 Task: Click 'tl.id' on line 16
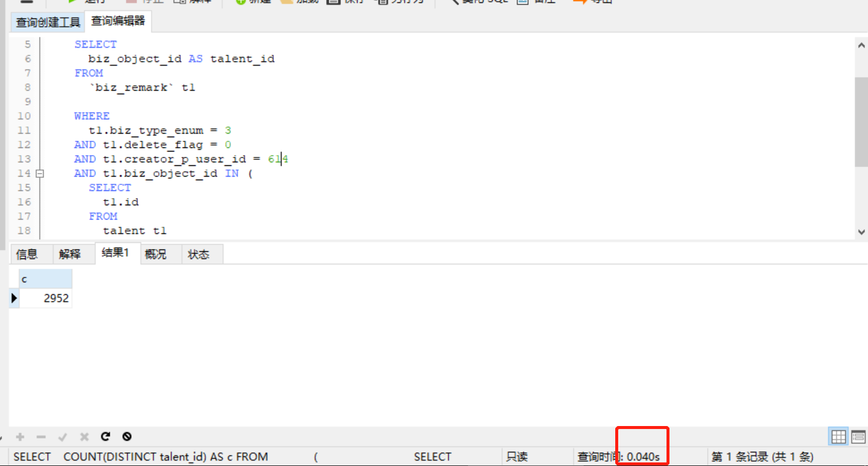pyautogui.click(x=120, y=202)
